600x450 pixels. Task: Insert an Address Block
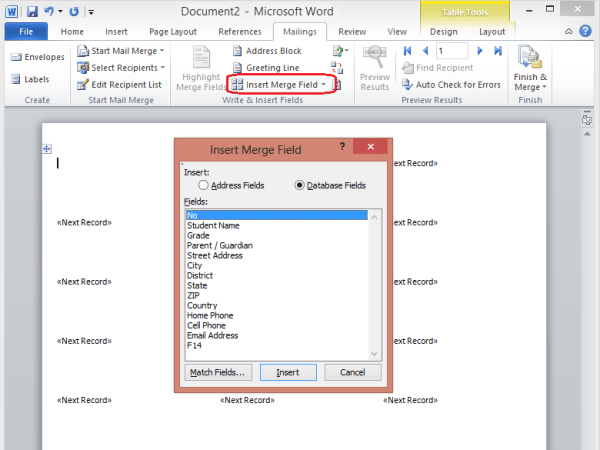point(267,51)
